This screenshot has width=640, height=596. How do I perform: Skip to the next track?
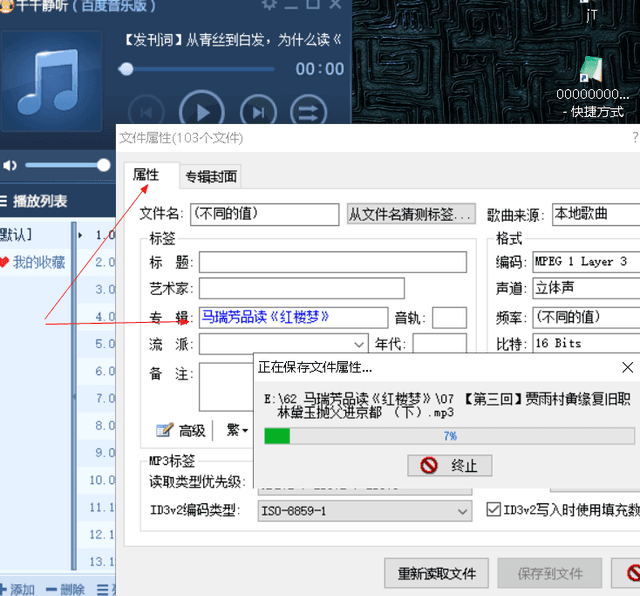coord(256,111)
